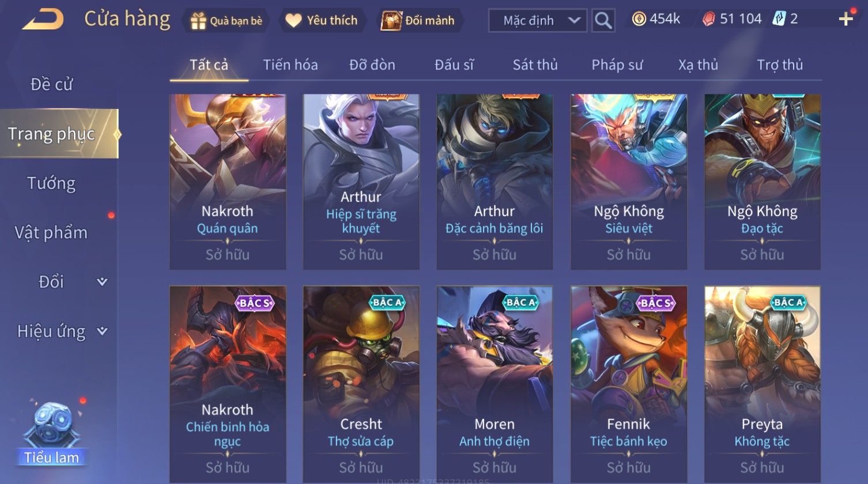868x484 pixels.
Task: Open Fennik Tiệc bánh kẹo skin
Action: tap(629, 384)
